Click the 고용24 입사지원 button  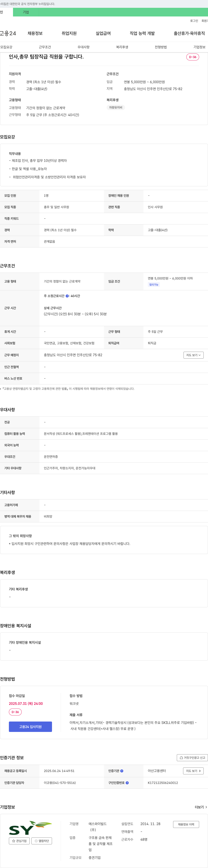point(30,727)
